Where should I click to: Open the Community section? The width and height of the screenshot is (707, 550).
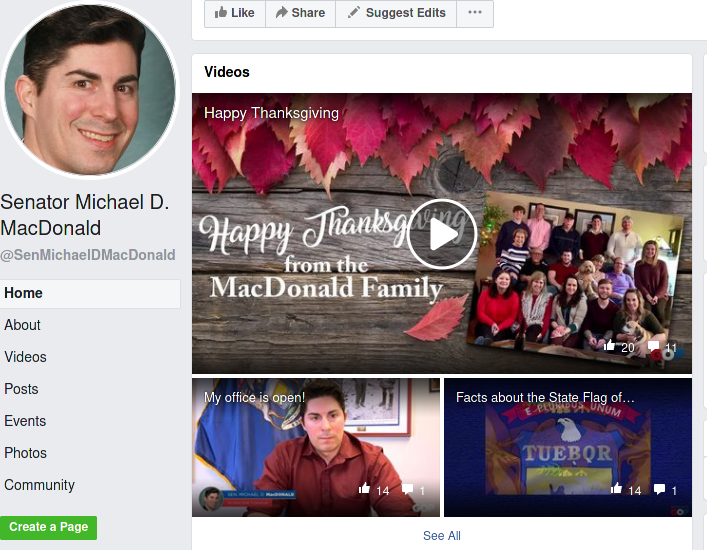pyautogui.click(x=40, y=485)
